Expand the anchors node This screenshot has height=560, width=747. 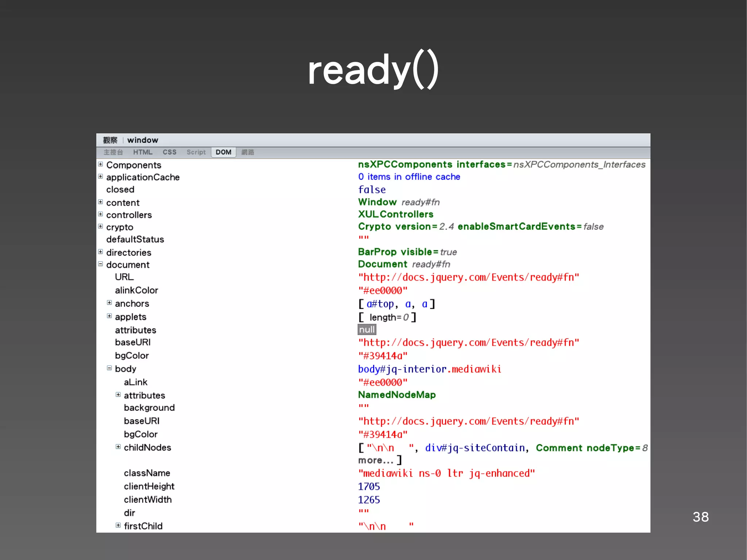click(x=109, y=303)
